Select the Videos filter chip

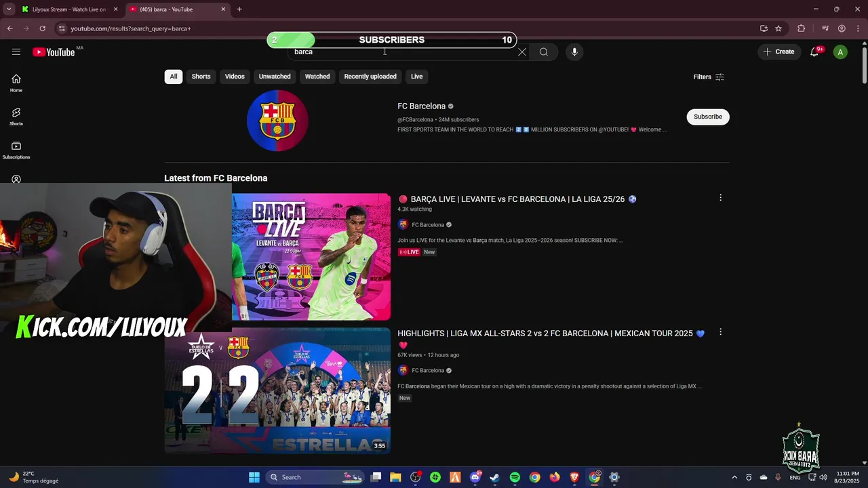pos(235,77)
